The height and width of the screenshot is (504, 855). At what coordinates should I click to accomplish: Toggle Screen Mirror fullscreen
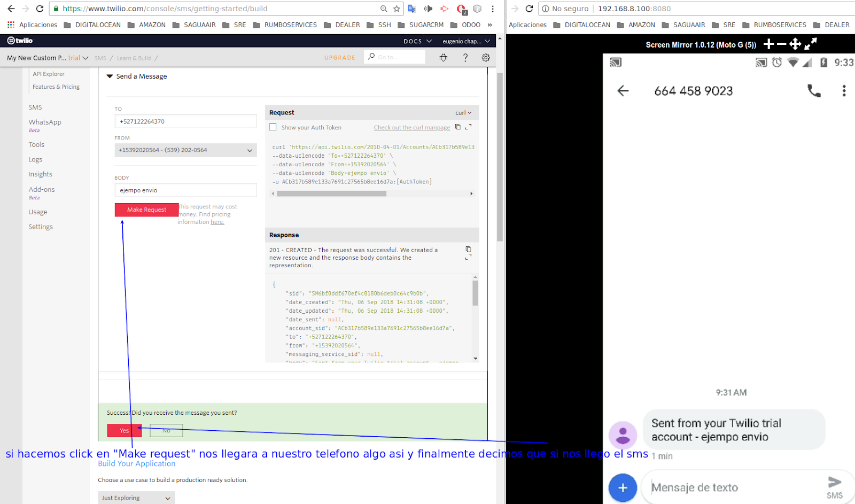[811, 44]
